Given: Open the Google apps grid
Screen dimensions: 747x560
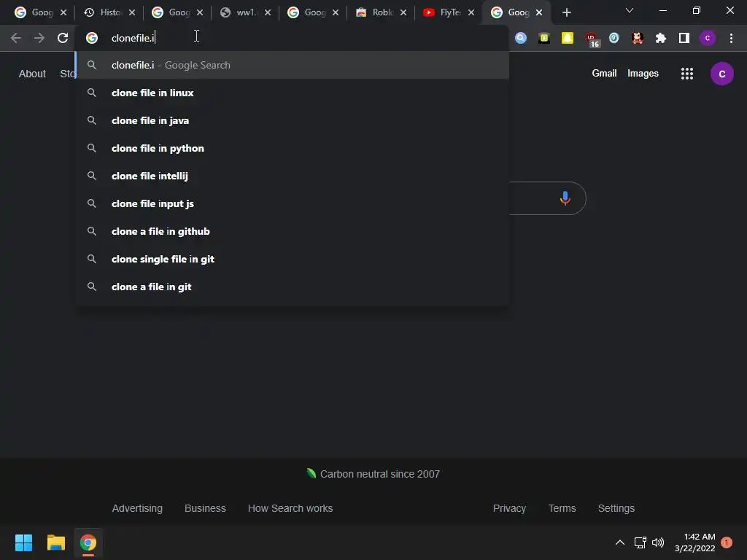Looking at the screenshot, I should 687,74.
